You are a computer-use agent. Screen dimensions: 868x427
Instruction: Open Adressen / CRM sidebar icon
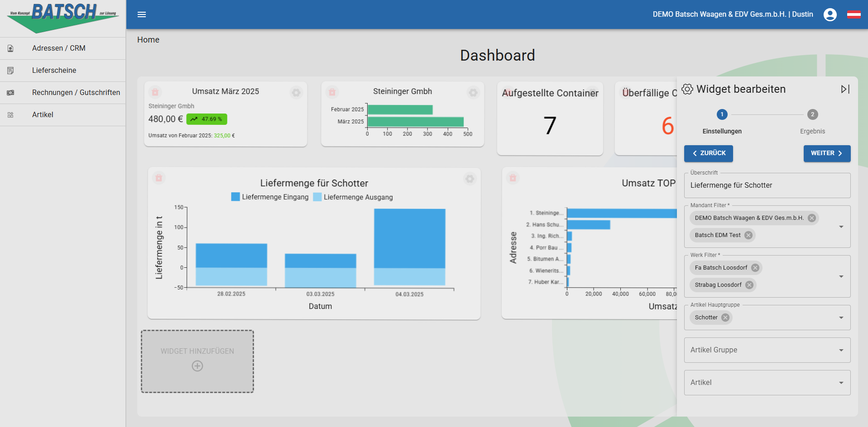[10, 48]
